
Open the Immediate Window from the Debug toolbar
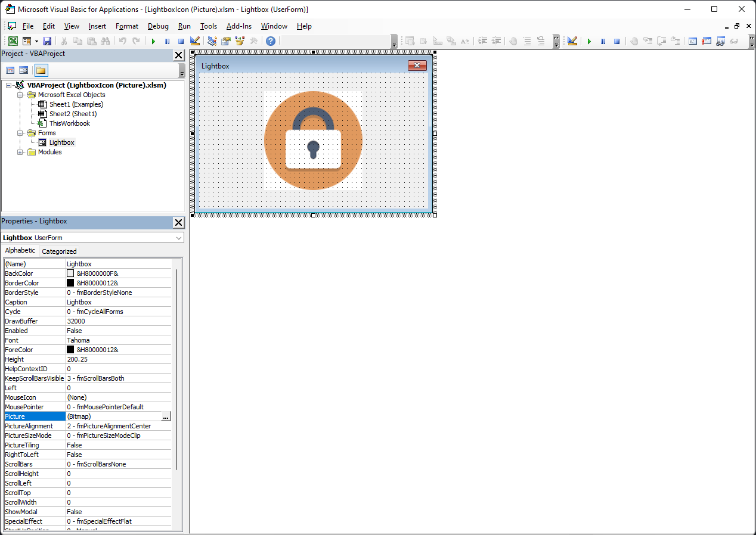click(707, 41)
